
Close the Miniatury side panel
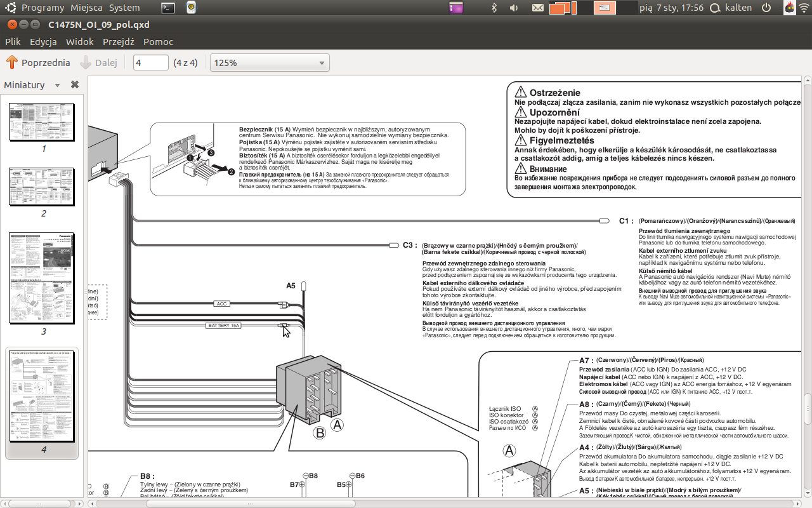[x=75, y=84]
